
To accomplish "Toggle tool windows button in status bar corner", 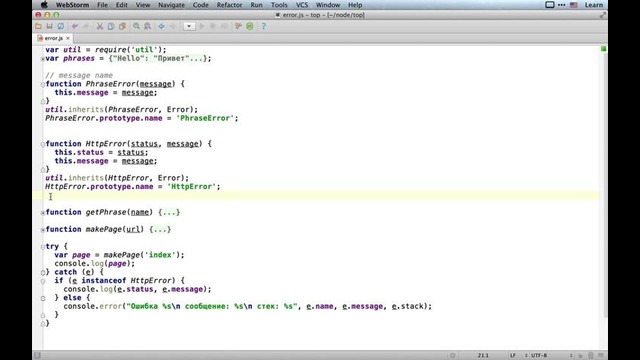I will coord(37,355).
